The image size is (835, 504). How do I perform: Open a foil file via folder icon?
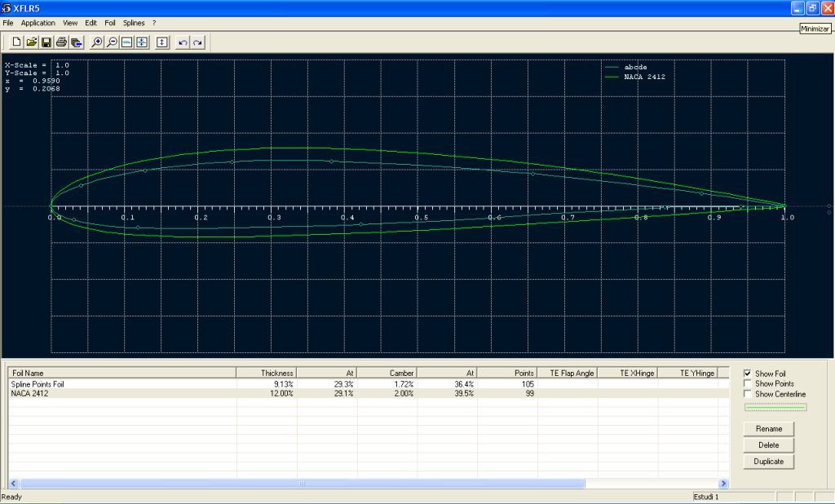(x=31, y=42)
